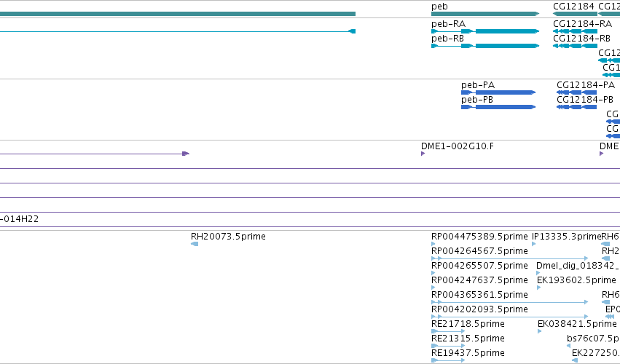Select the RH20073.5prime EST label
620x364 pixels.
[228, 237]
